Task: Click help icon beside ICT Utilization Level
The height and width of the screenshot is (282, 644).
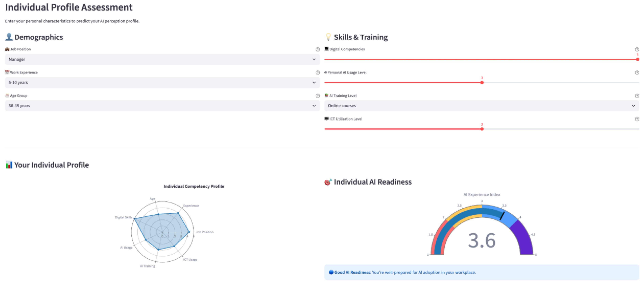Action: click(637, 119)
